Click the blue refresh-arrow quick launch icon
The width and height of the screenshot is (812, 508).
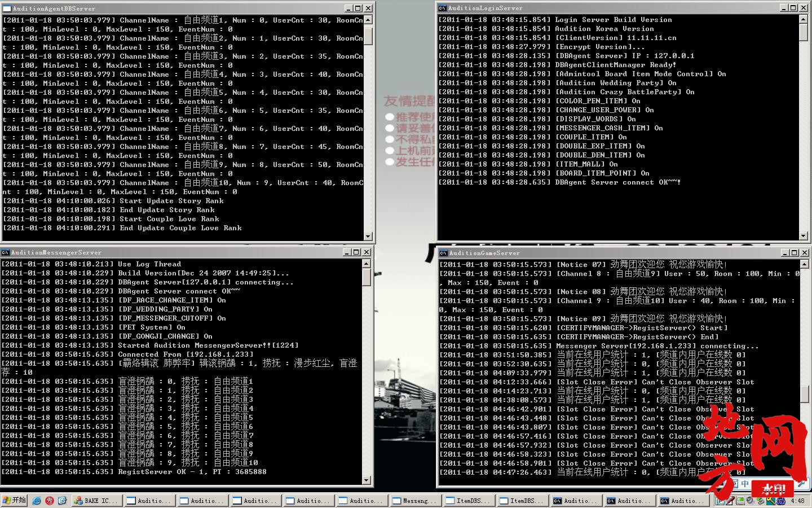pyautogui.click(x=62, y=501)
